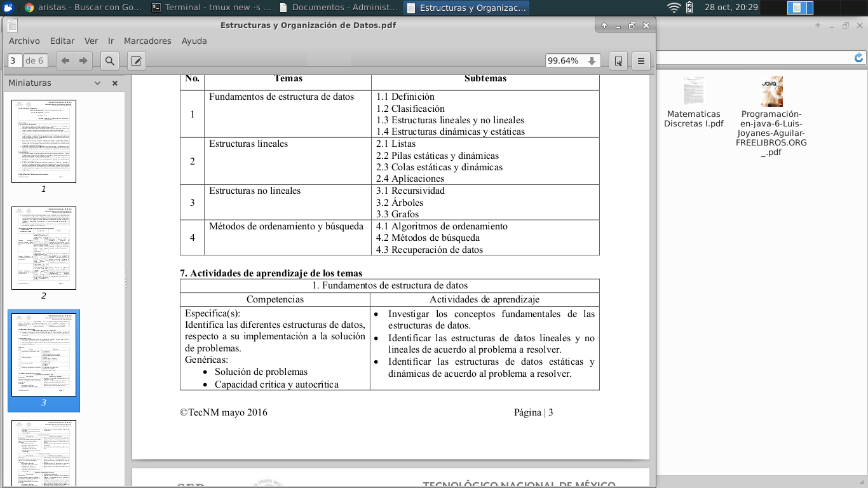
Task: Click reload arrow in file manager window
Action: (x=859, y=58)
